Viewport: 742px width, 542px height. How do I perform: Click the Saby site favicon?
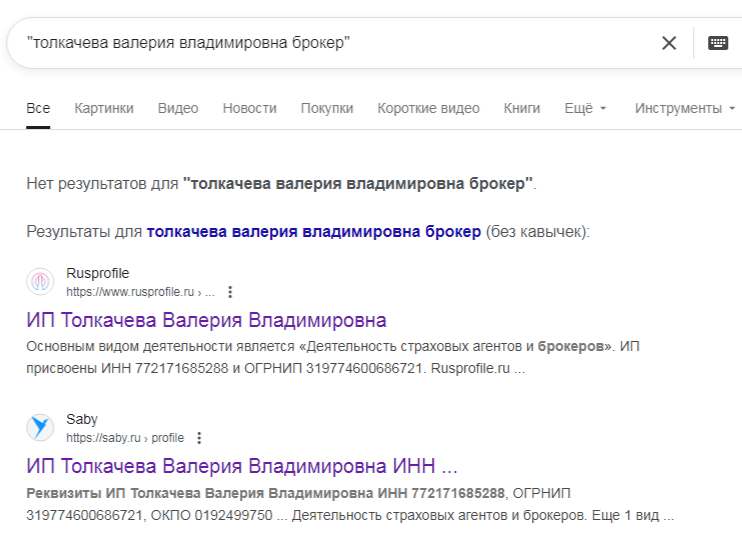40,427
